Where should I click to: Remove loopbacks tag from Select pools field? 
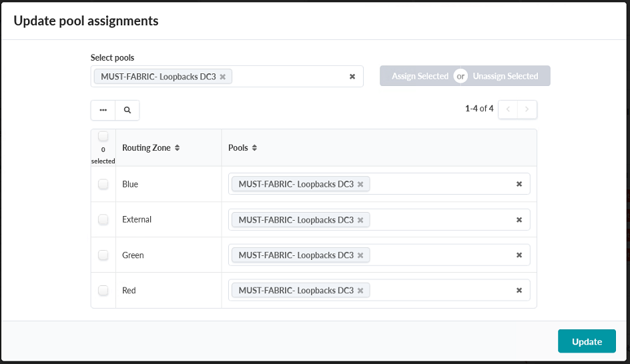click(223, 77)
